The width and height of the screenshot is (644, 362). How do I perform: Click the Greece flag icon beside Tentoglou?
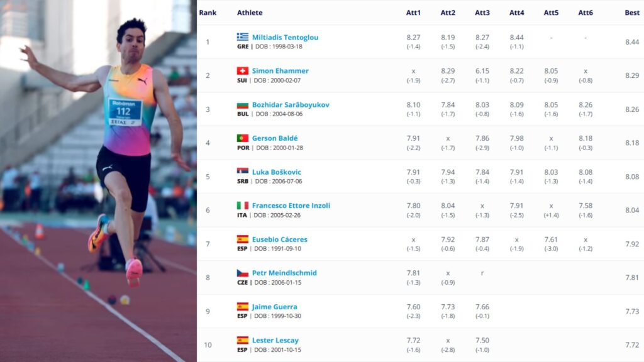(242, 37)
